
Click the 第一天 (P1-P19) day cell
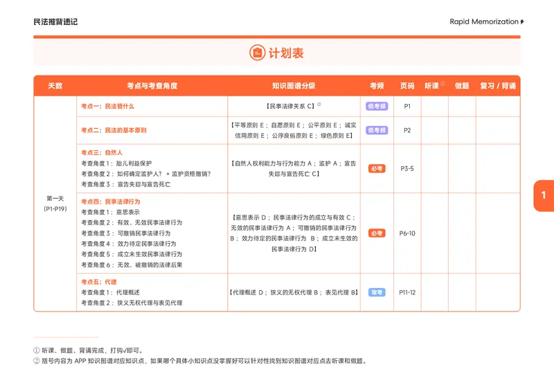(x=55, y=204)
